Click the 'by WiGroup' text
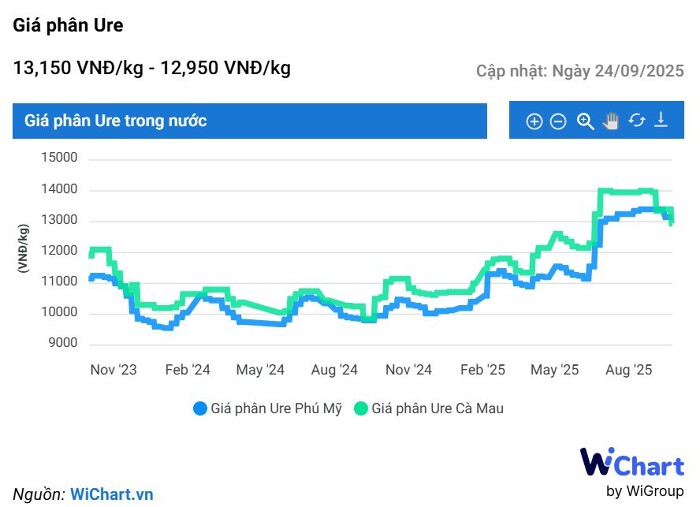The height and width of the screenshot is (507, 700). pos(645,491)
